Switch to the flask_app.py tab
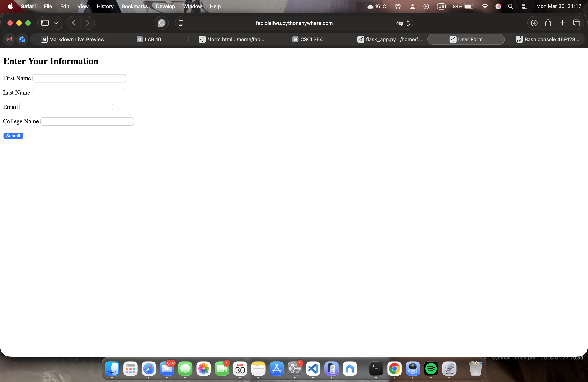This screenshot has width=588, height=382. [x=390, y=39]
